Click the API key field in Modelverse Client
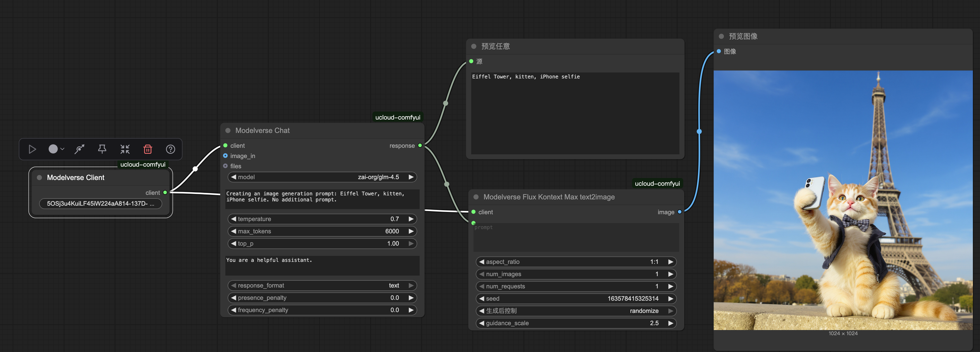This screenshot has width=980, height=352. [x=101, y=204]
